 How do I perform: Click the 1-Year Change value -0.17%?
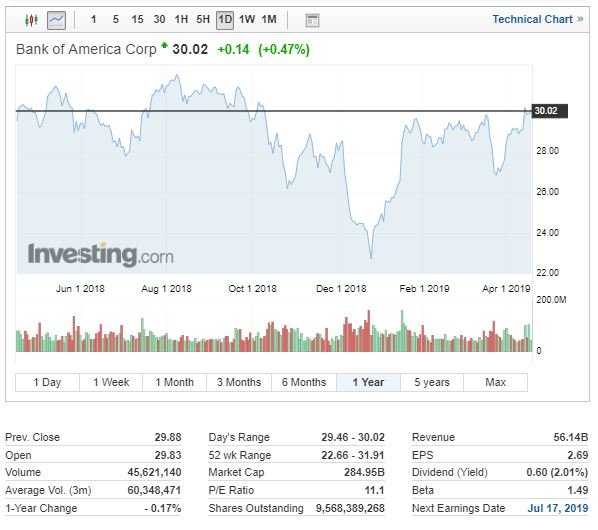163,508
